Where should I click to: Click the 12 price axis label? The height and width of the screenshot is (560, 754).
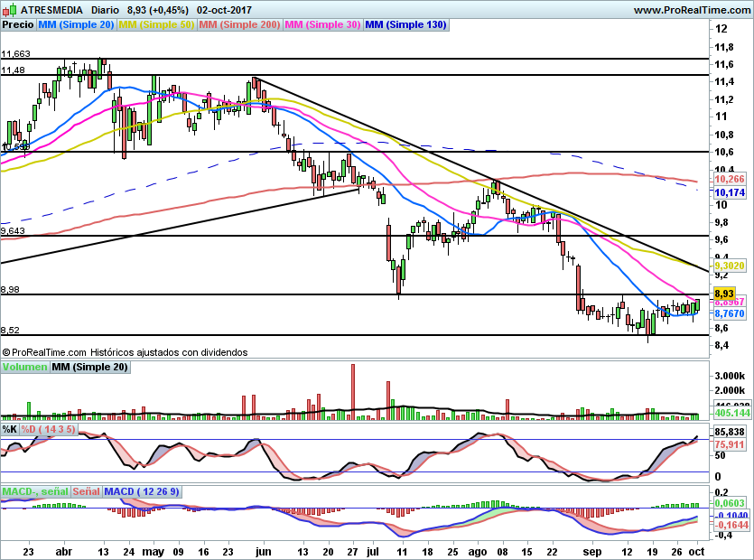click(721, 29)
